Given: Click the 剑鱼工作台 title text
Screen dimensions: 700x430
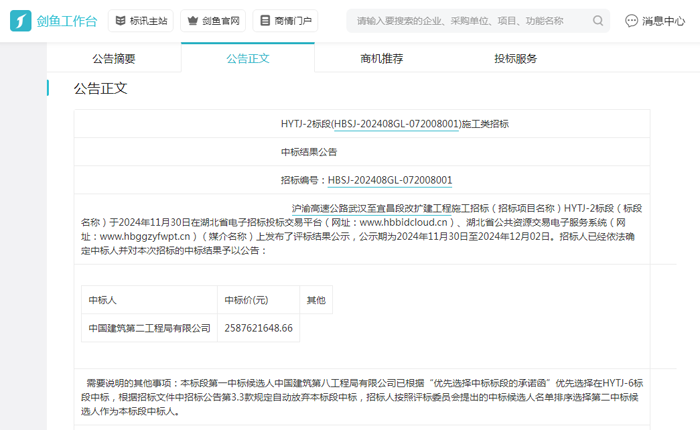Looking at the screenshot, I should point(68,21).
